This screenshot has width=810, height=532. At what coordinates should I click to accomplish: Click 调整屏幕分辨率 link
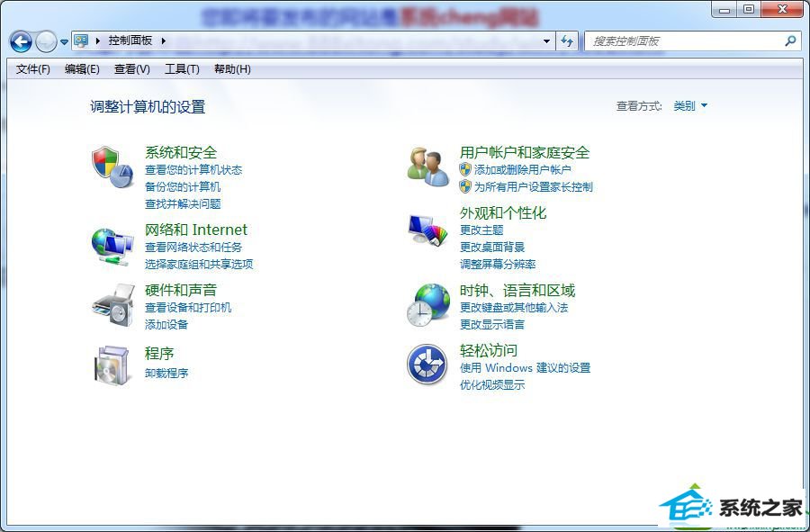498,265
